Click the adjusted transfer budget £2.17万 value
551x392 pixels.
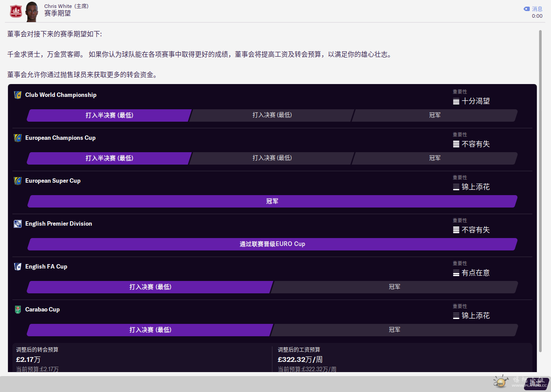[28, 359]
